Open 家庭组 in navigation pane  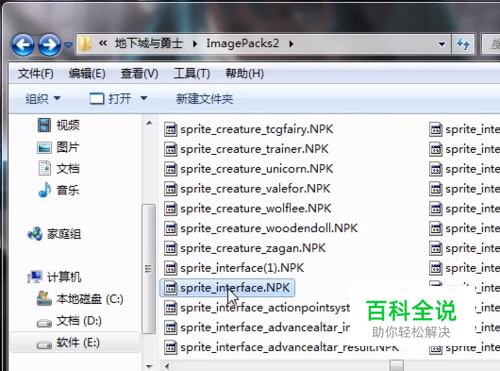54,234
